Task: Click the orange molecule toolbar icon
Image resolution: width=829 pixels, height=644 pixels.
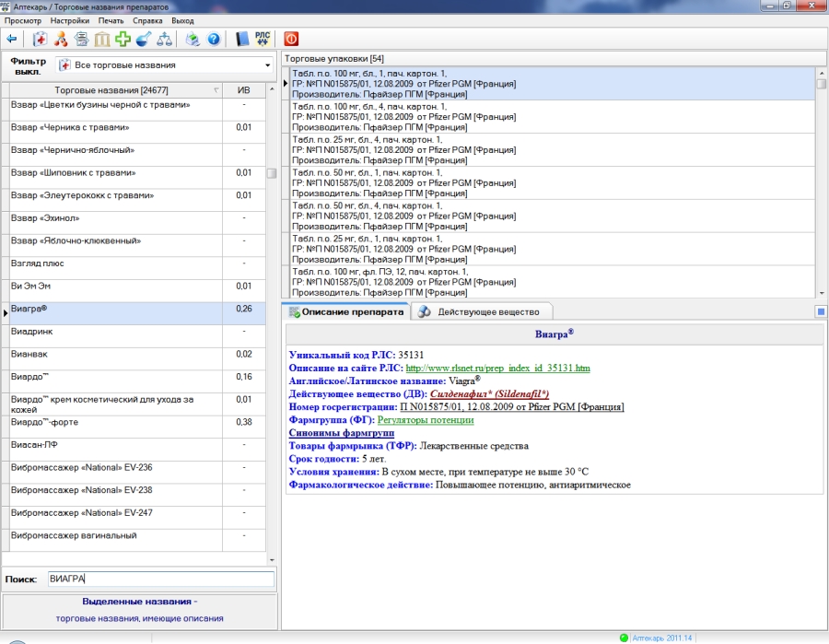Action: pos(61,39)
